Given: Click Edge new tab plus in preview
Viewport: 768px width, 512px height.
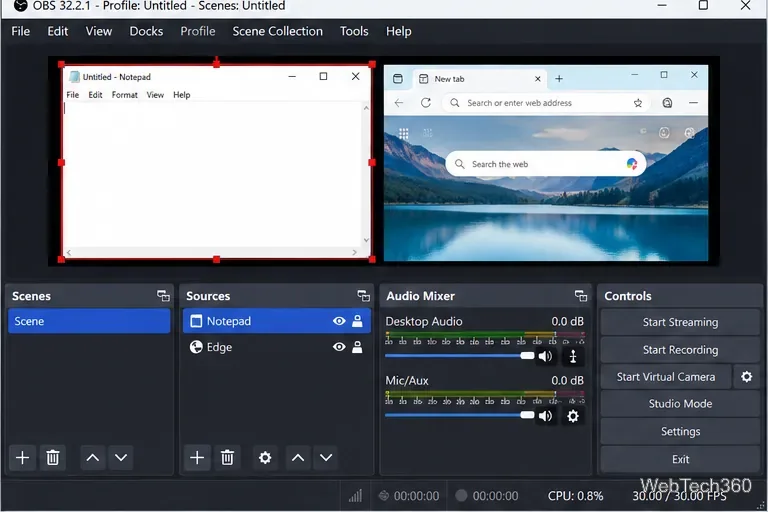Looking at the screenshot, I should 559,79.
